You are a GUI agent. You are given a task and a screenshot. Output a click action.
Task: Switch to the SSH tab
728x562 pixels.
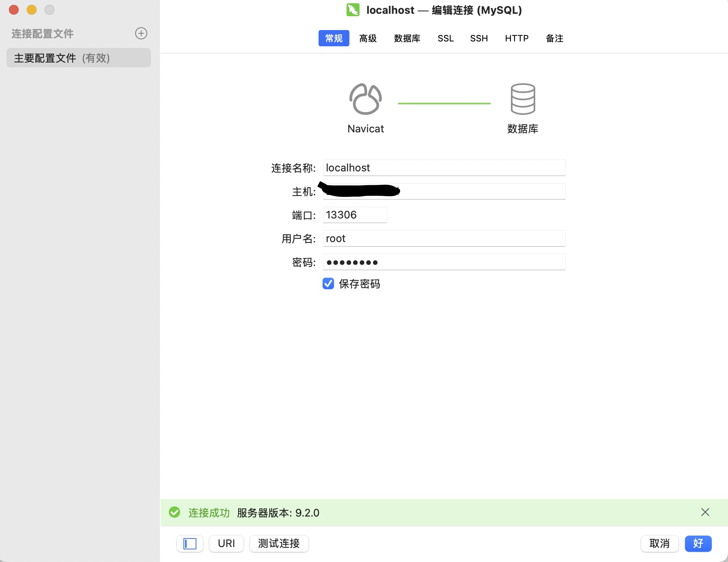(479, 38)
